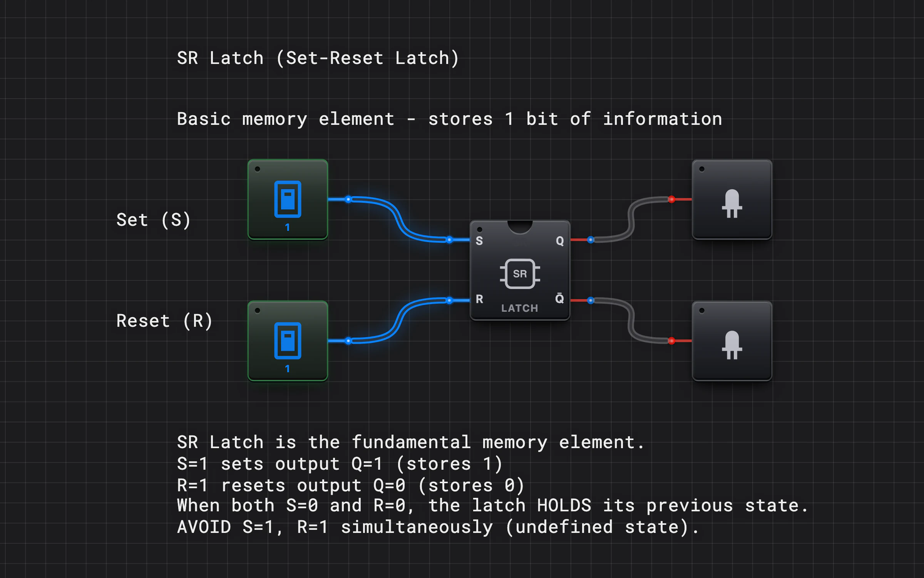Select the "SR Latch (Set-Reset Latch)" title text
Screen dimensions: 924x578
[318, 59]
